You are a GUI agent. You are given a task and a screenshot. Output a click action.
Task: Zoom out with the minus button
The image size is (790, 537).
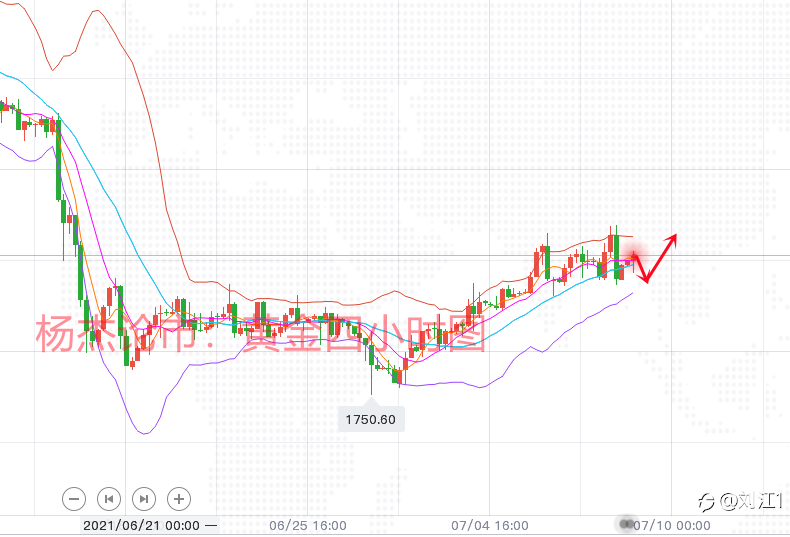[x=74, y=499]
